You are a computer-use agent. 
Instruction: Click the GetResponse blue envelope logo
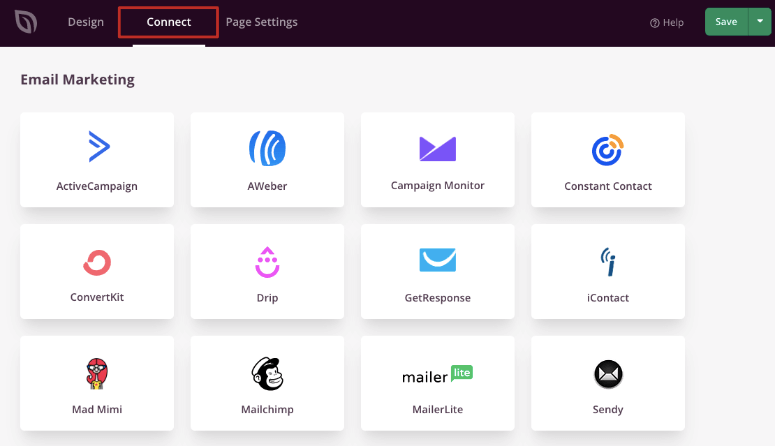click(437, 260)
